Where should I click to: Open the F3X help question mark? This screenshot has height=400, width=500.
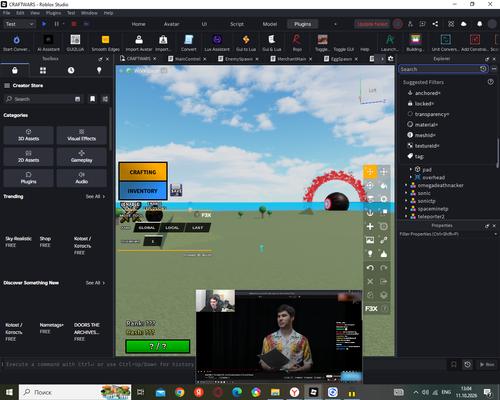(384, 309)
